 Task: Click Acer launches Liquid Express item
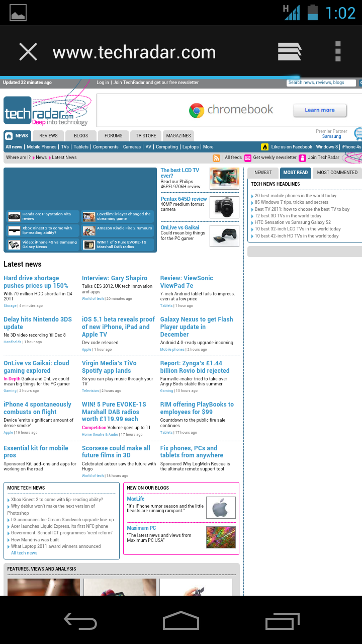click(x=59, y=526)
